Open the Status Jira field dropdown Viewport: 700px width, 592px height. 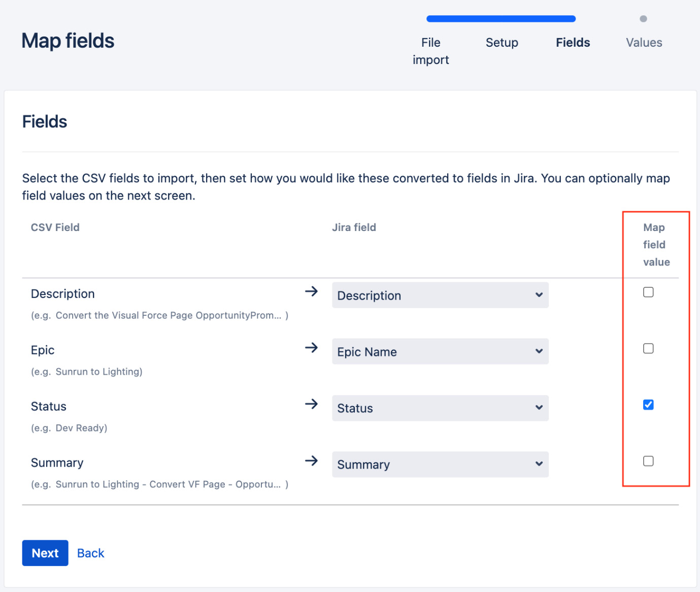440,408
